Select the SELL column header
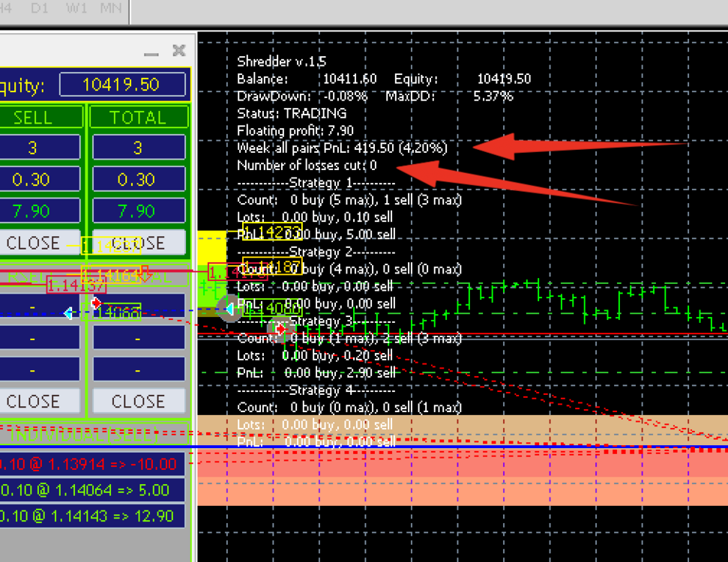Viewport: 728px width, 562px height. 40,118
